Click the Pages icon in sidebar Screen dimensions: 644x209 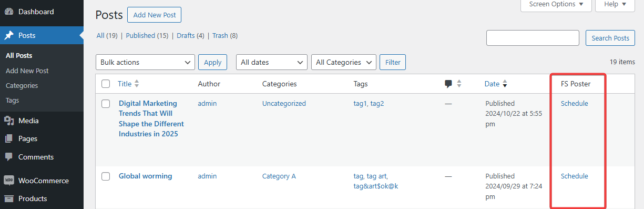(9, 139)
